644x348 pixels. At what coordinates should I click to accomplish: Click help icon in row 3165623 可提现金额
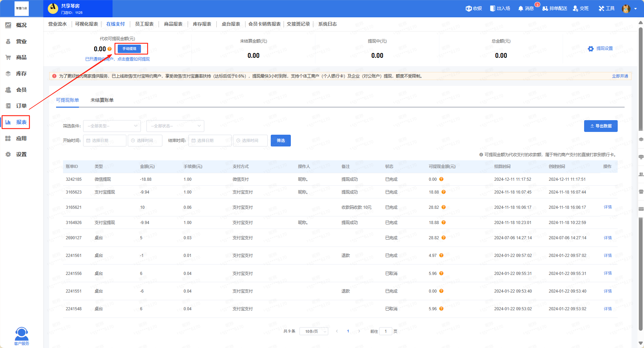pyautogui.click(x=444, y=192)
